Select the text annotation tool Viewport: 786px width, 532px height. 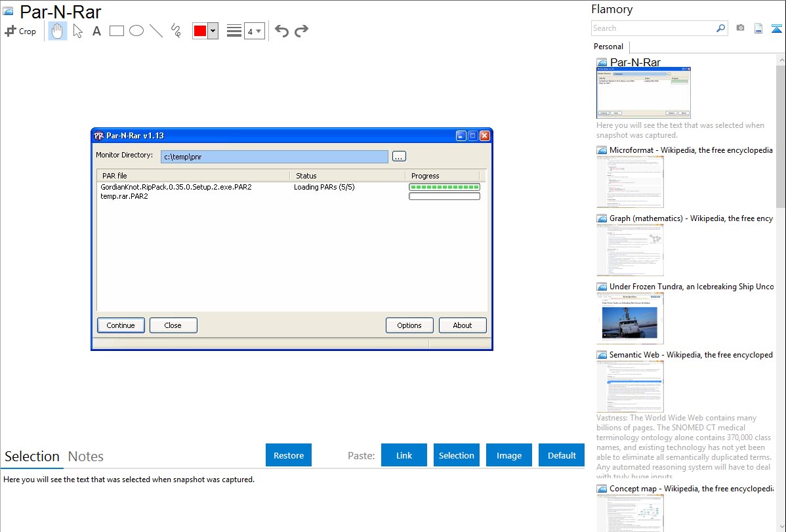pos(96,31)
